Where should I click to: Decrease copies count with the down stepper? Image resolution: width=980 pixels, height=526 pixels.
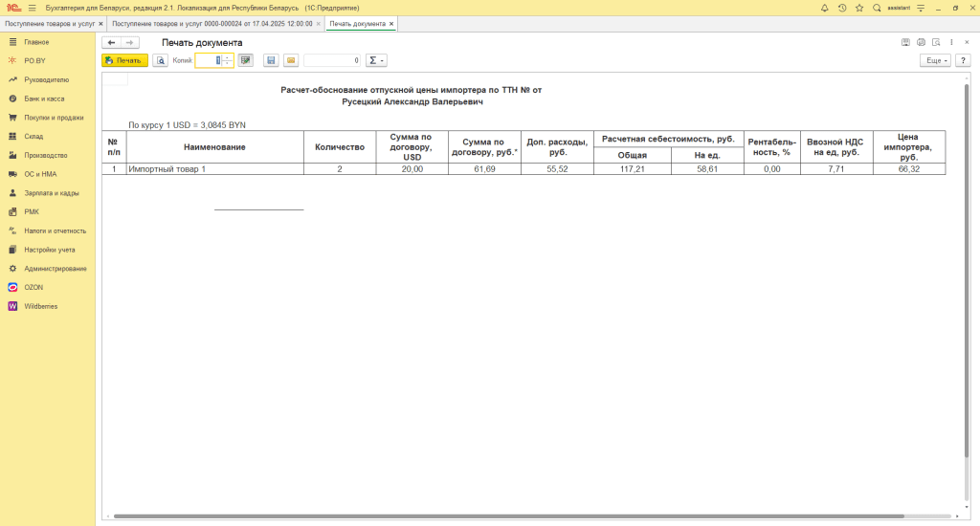228,64
